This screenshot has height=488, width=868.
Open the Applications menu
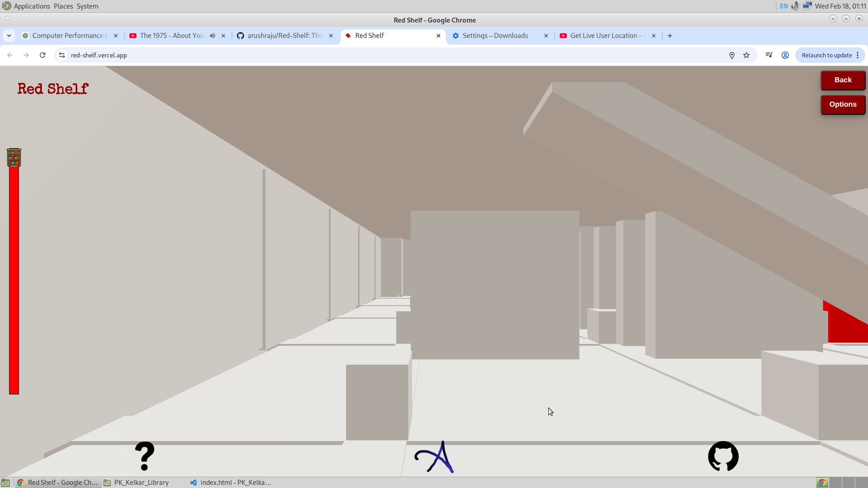click(x=32, y=6)
